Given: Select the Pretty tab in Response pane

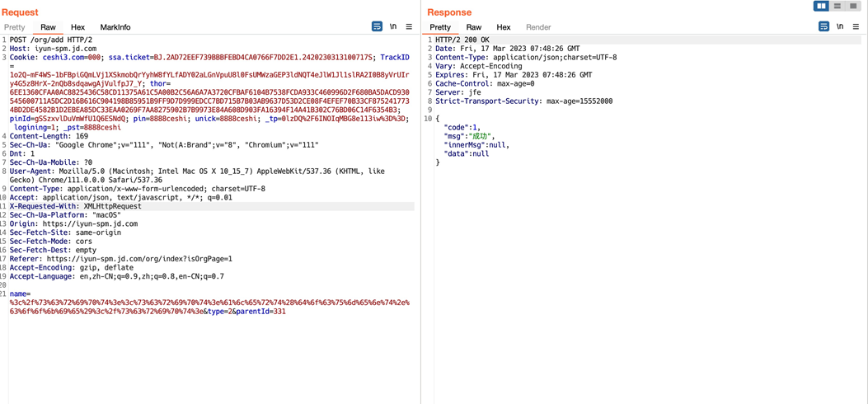Looking at the screenshot, I should [440, 27].
